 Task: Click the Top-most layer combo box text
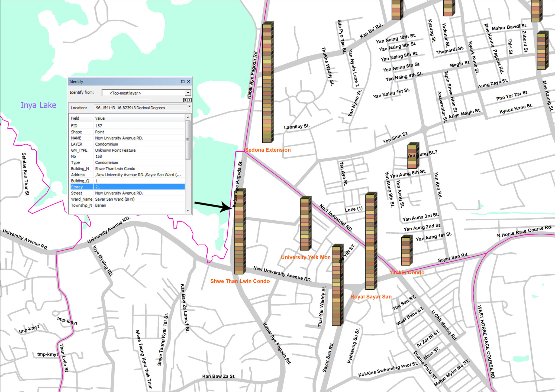tap(125, 93)
